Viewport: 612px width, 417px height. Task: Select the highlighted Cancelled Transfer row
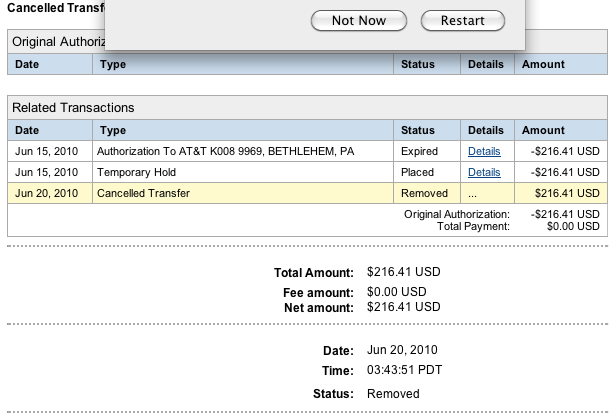pyautogui.click(x=143, y=193)
